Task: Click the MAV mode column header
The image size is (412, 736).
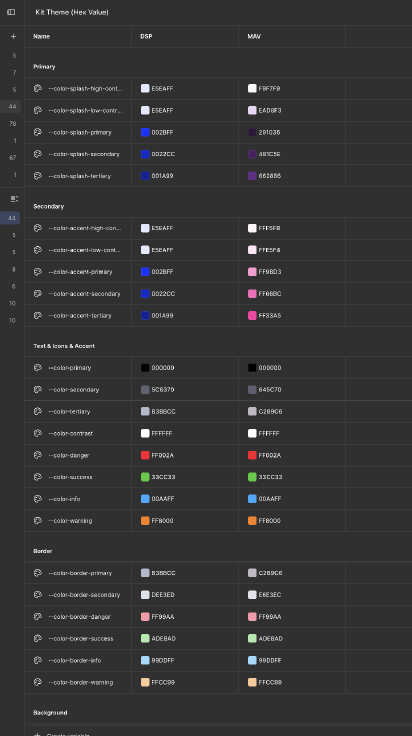Action: [x=254, y=36]
